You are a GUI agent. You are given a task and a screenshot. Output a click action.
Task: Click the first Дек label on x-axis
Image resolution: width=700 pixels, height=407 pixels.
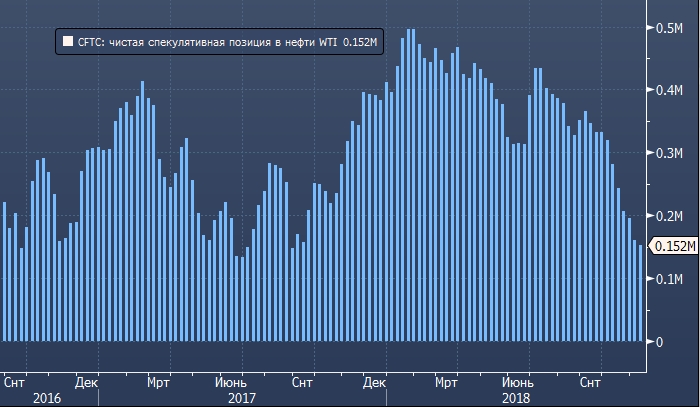click(x=86, y=382)
